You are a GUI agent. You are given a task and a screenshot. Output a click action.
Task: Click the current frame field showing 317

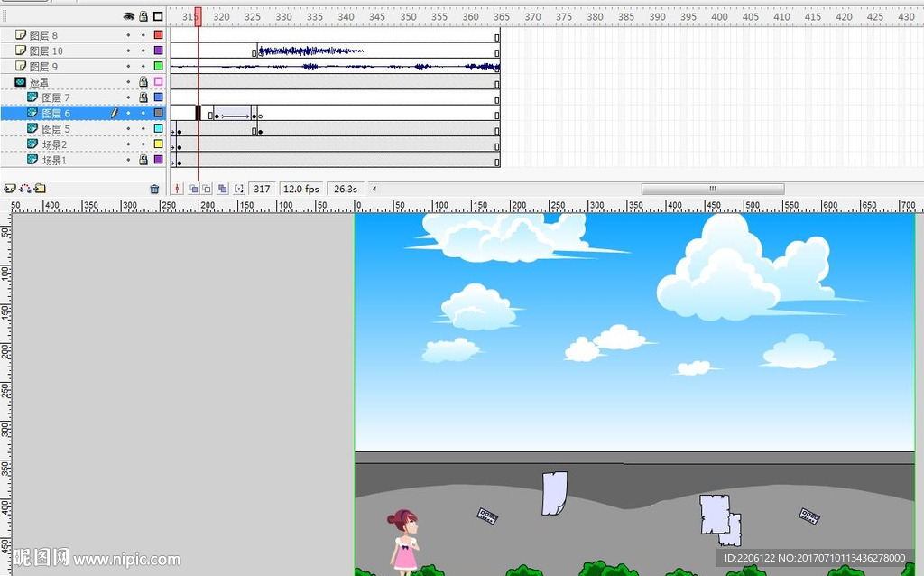click(262, 189)
